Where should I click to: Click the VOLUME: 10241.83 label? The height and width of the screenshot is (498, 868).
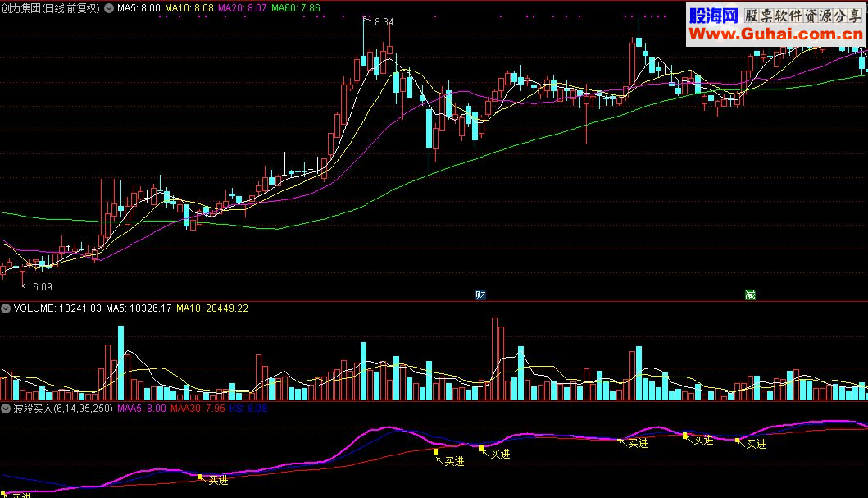(57, 308)
